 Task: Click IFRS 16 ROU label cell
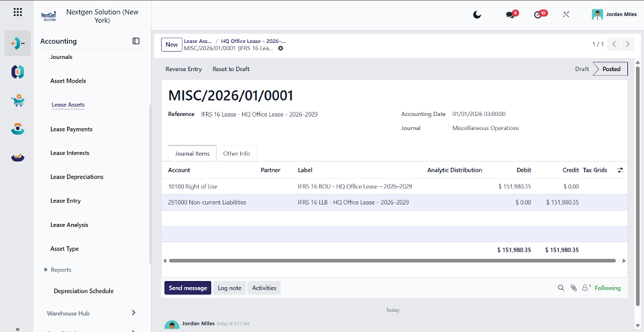pos(354,186)
